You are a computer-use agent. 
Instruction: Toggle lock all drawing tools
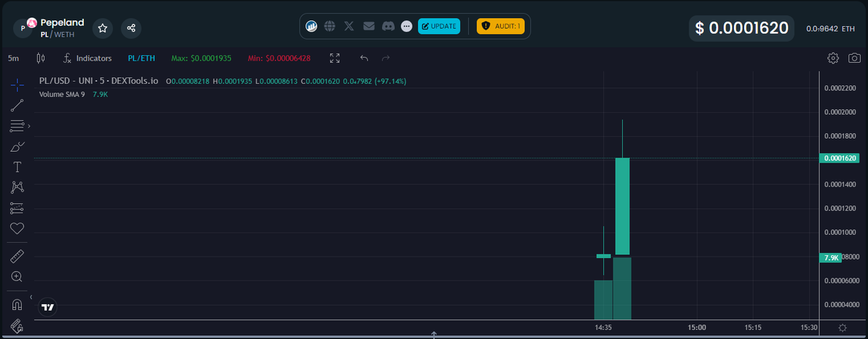[x=17, y=325]
